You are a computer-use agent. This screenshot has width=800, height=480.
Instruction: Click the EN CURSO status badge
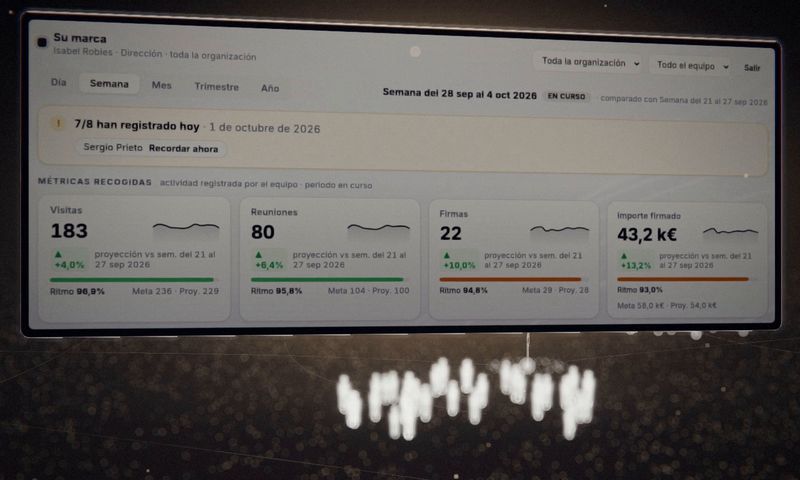(566, 96)
